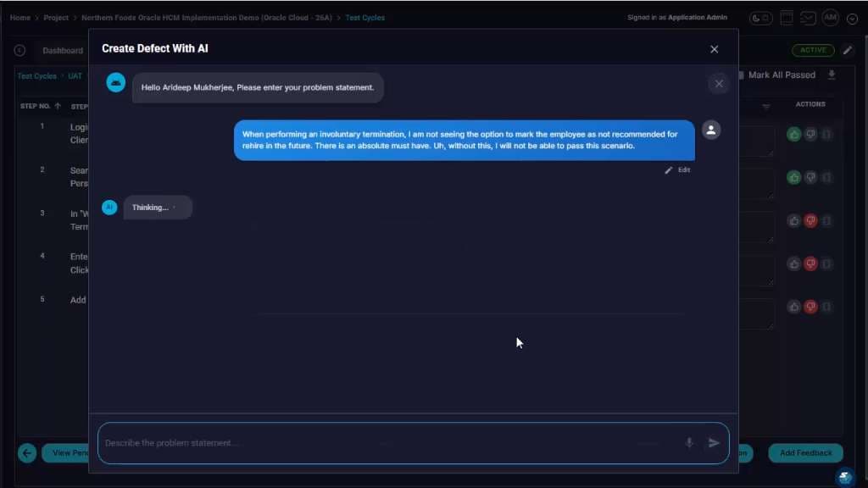Mark step 2 as failed with thumbs down
Image resolution: width=868 pixels, height=488 pixels.
coord(810,177)
